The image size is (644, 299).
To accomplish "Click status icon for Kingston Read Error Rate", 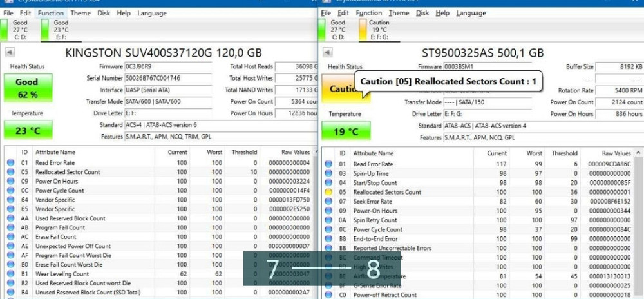I will (11, 162).
